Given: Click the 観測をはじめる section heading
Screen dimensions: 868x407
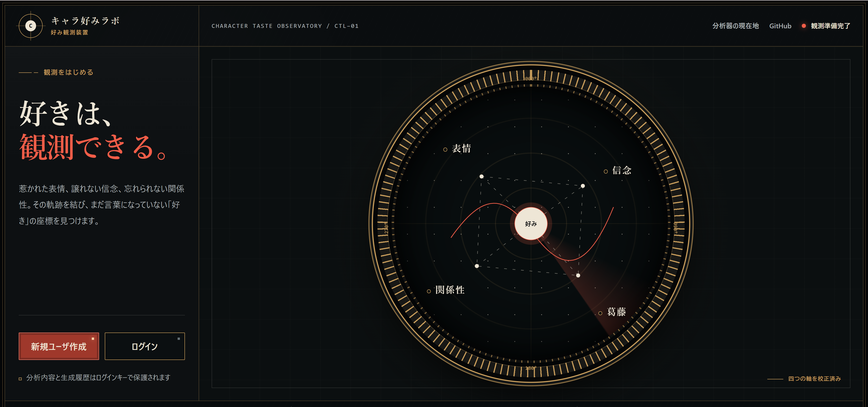Looking at the screenshot, I should coord(68,72).
